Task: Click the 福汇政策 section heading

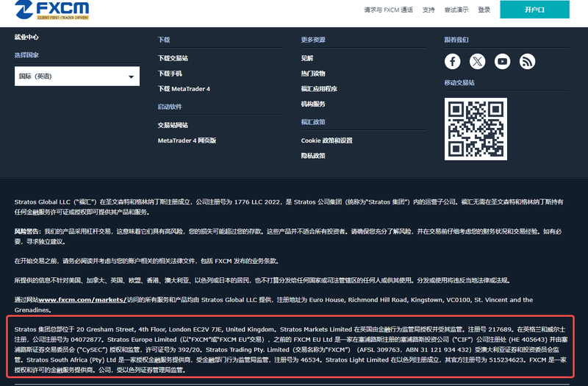Action: (313, 122)
